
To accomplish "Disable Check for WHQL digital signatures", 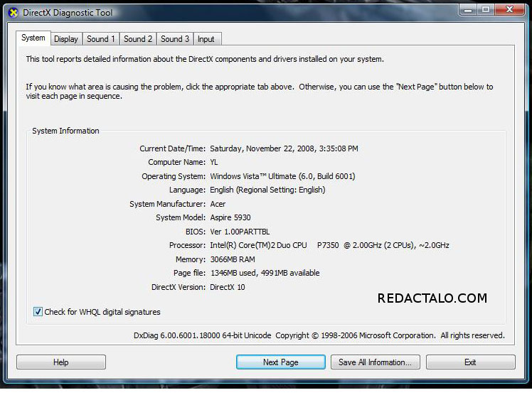I will (x=38, y=312).
